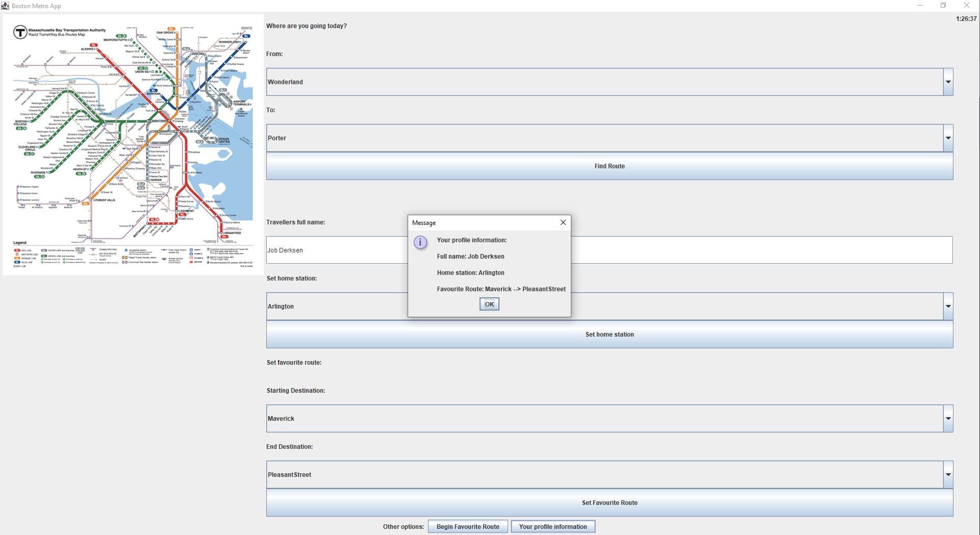Click the 'Set home station:' label
This screenshot has height=535, width=980.
click(292, 278)
